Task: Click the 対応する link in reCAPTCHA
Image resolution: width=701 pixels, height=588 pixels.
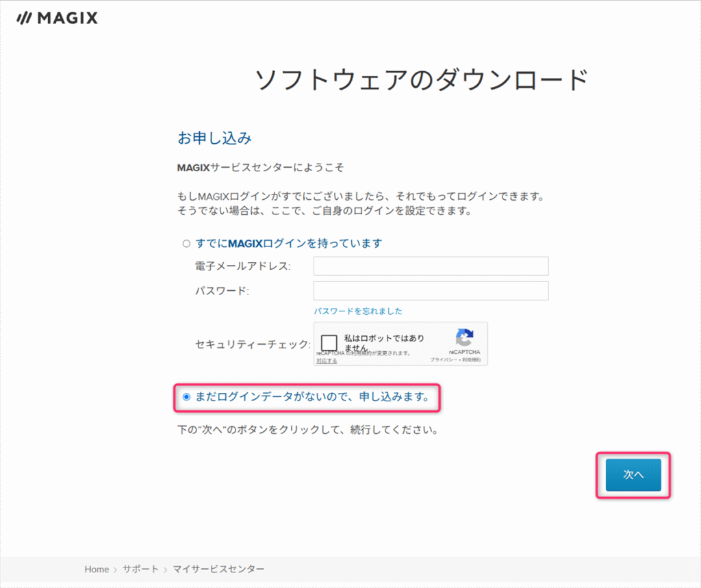Action: (327, 360)
